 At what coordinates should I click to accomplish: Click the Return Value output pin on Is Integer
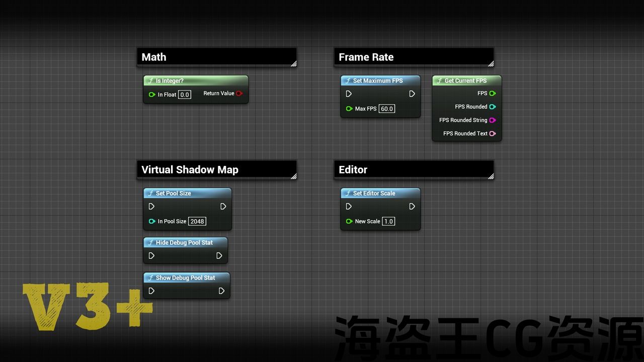click(x=239, y=94)
